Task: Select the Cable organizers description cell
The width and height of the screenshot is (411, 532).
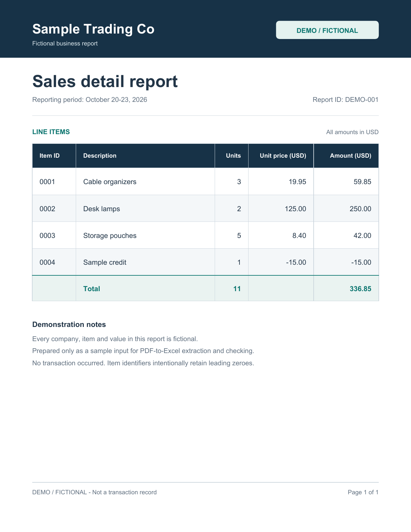Action: point(145,182)
